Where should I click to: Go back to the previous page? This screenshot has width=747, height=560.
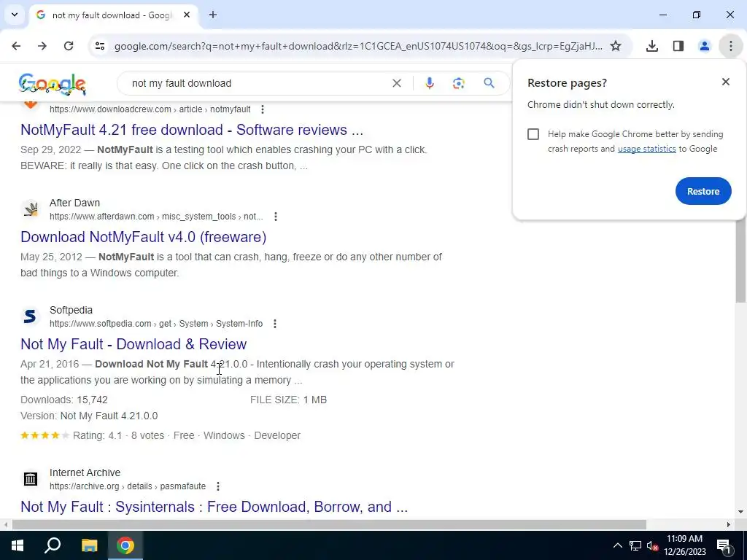16,46
